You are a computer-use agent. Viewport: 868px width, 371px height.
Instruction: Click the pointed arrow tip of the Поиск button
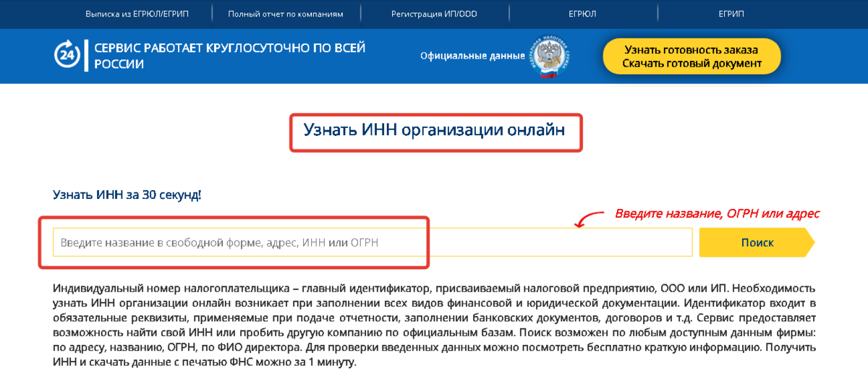pyautogui.click(x=809, y=243)
